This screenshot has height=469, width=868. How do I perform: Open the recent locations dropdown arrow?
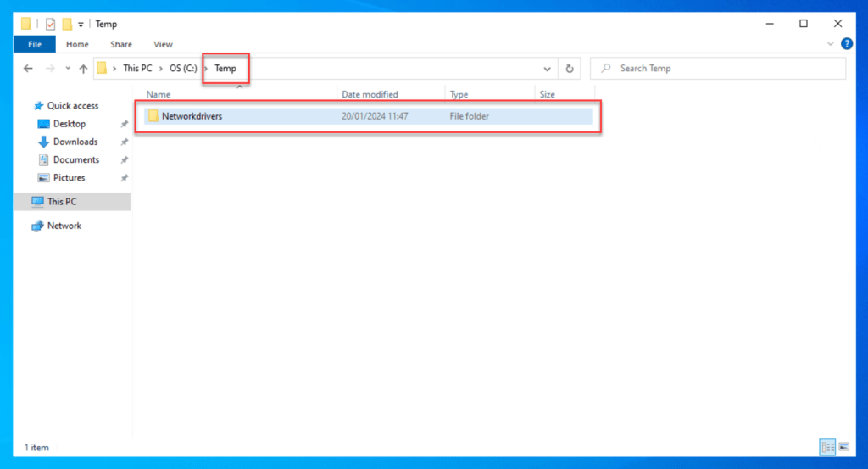tap(68, 69)
